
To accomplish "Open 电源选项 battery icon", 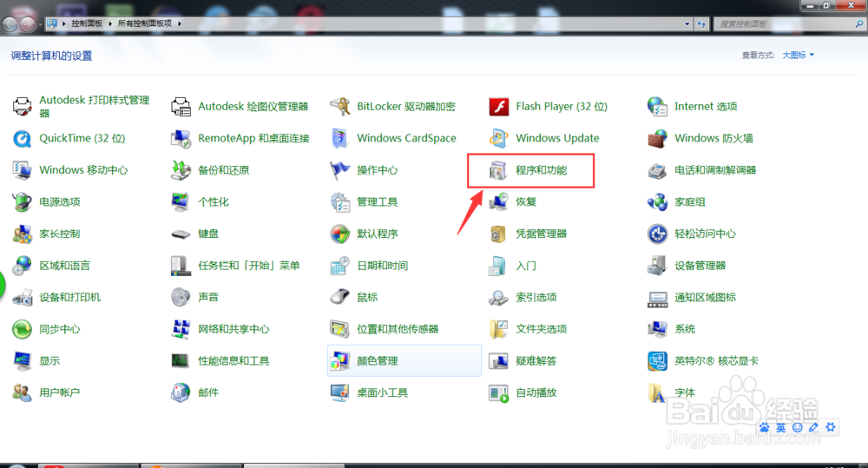I will (23, 202).
